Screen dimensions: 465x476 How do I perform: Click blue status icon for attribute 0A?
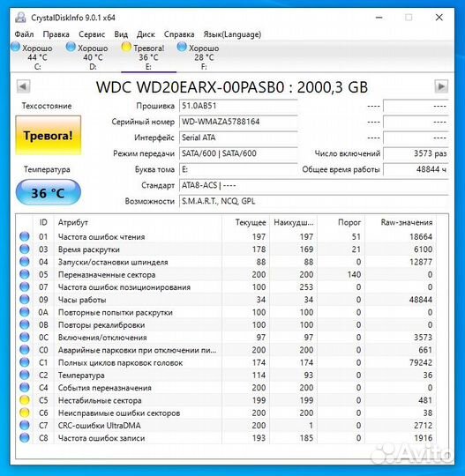click(25, 312)
